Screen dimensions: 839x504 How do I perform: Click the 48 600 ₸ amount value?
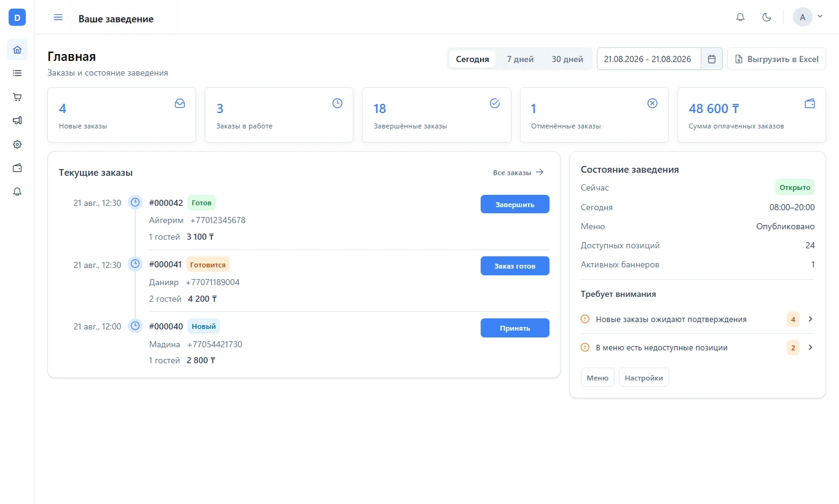click(x=714, y=109)
